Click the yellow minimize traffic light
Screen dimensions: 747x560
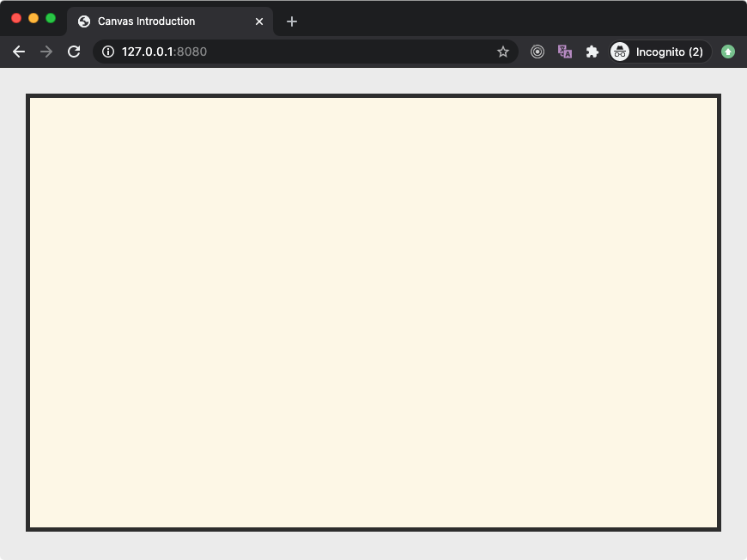pos(33,16)
